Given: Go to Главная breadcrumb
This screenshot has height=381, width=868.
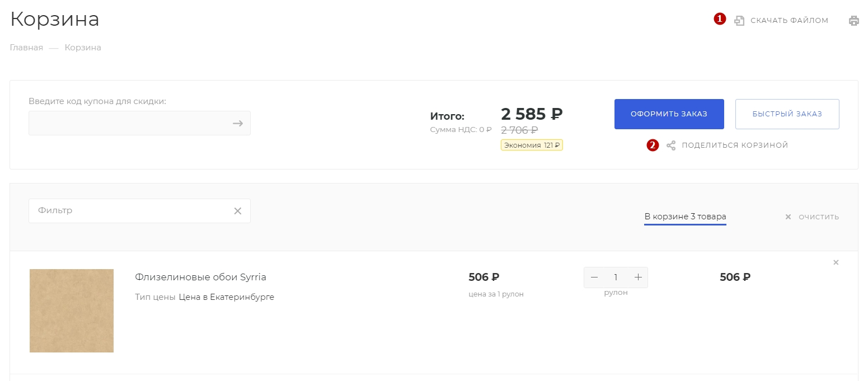Looking at the screenshot, I should point(26,48).
